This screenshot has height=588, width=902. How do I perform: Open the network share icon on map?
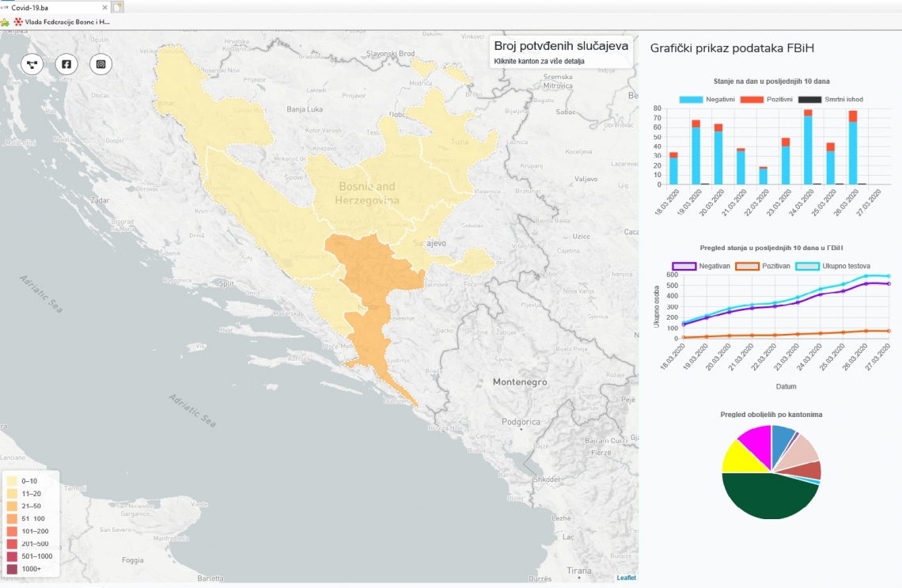[32, 64]
